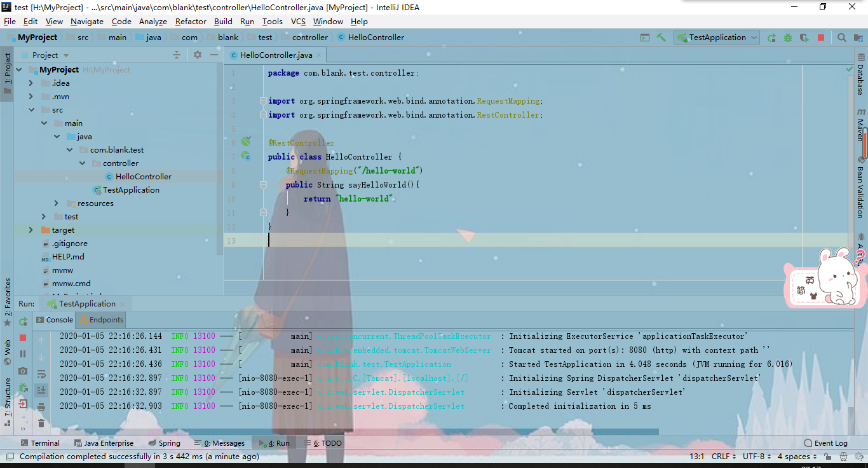Start debugging with the bug icon
Screen dimensions: 868x468
(788, 38)
